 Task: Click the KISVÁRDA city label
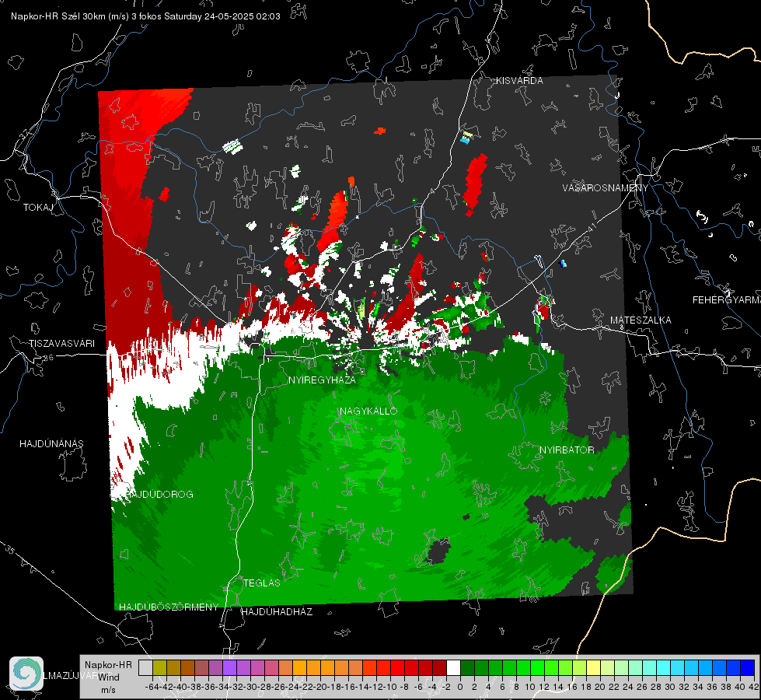point(519,81)
